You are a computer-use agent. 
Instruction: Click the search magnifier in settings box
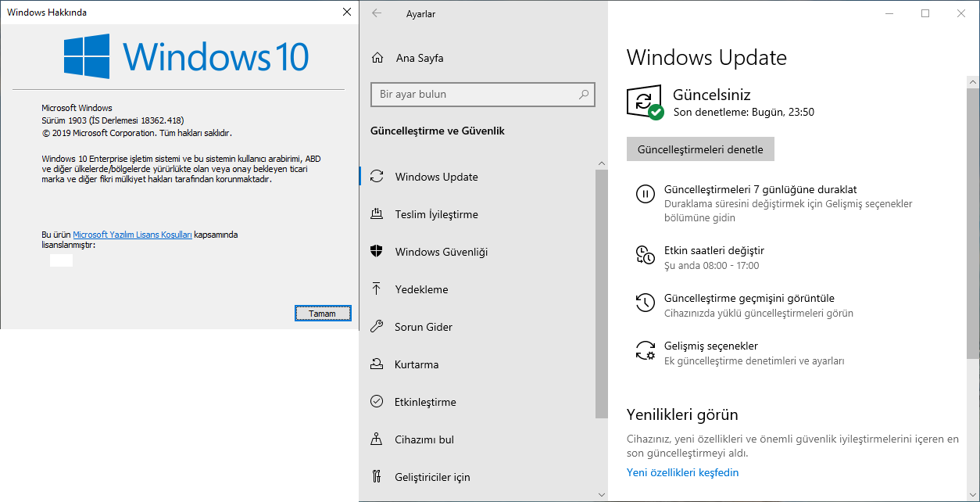coord(584,94)
